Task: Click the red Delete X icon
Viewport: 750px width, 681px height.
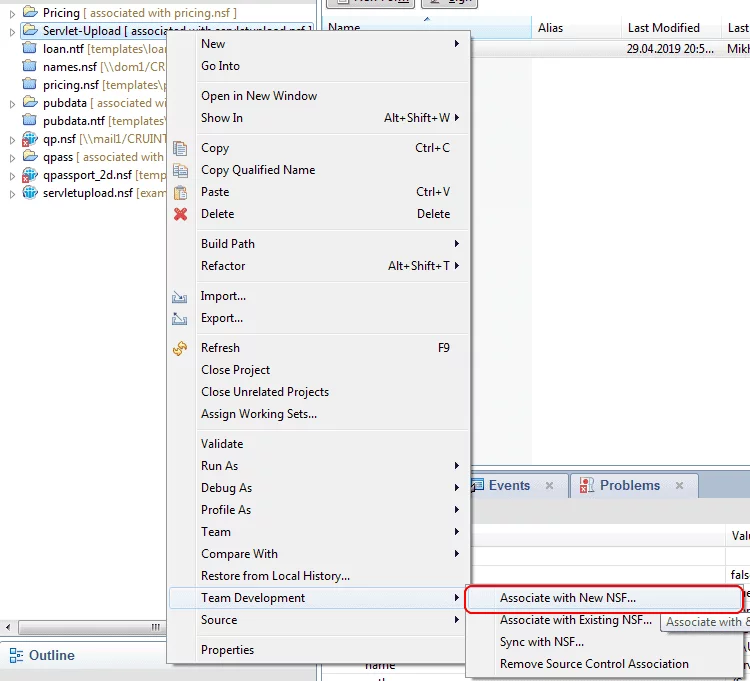Action: pyautogui.click(x=180, y=214)
